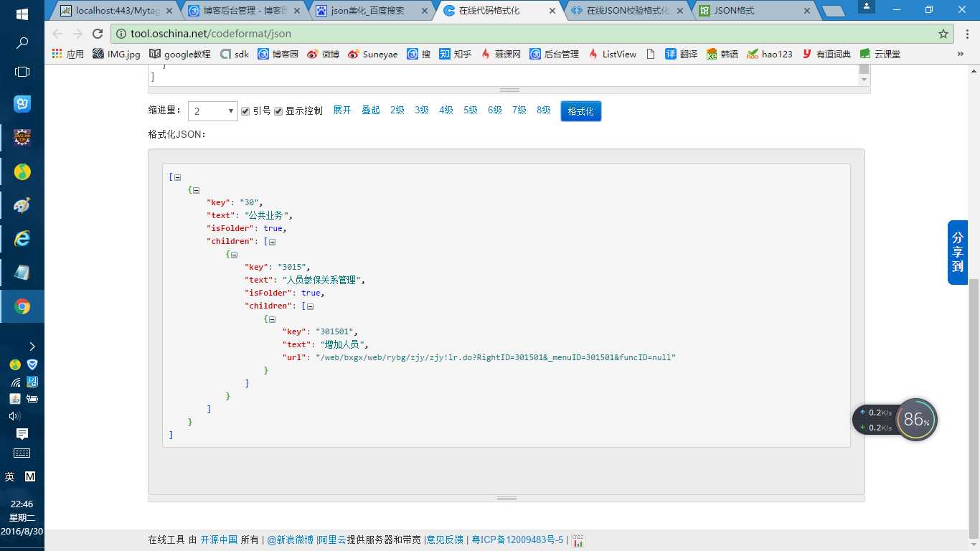Screen dimensions: 980x551
Task: Toggle the 显示控制 checkbox
Action: [278, 111]
